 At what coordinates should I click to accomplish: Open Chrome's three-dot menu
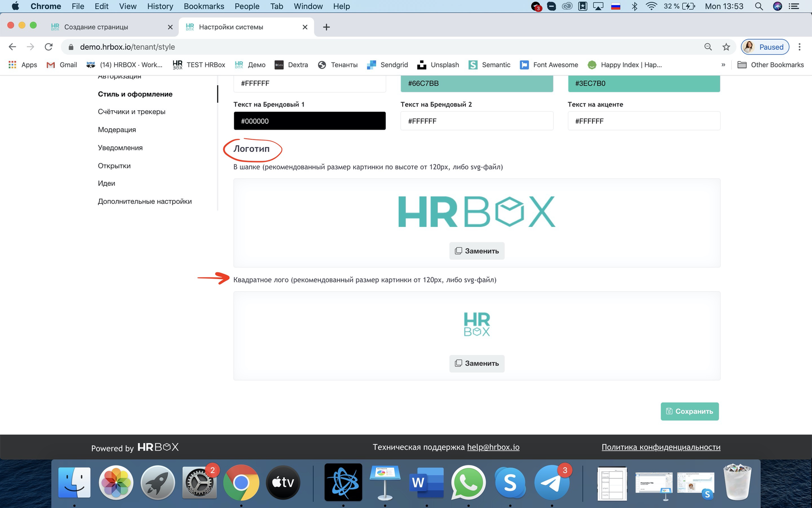tap(799, 47)
